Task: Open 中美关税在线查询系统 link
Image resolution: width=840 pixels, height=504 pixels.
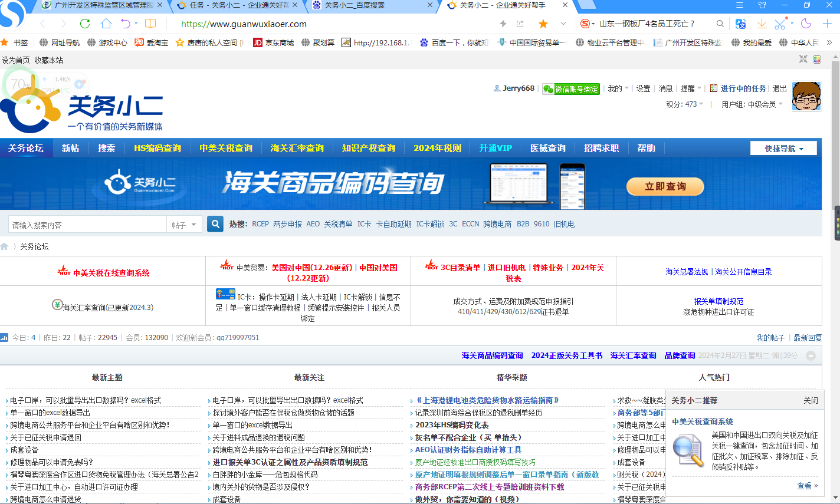Action: [111, 273]
